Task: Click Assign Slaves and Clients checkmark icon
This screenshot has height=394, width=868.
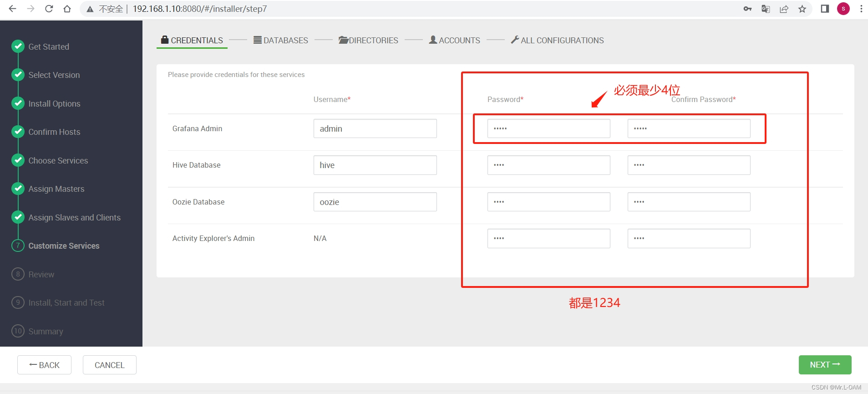Action: point(18,217)
